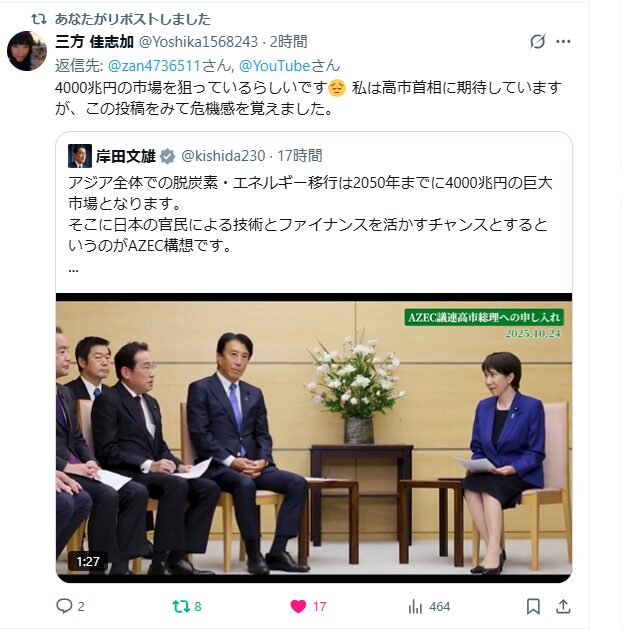
Task: Open the @zan4736511 mention link
Action: coord(154,65)
